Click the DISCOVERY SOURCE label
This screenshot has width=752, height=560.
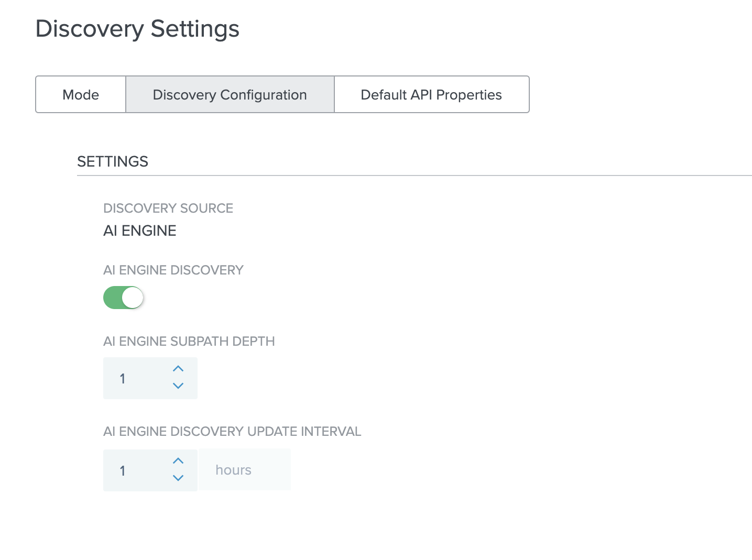pyautogui.click(x=168, y=208)
